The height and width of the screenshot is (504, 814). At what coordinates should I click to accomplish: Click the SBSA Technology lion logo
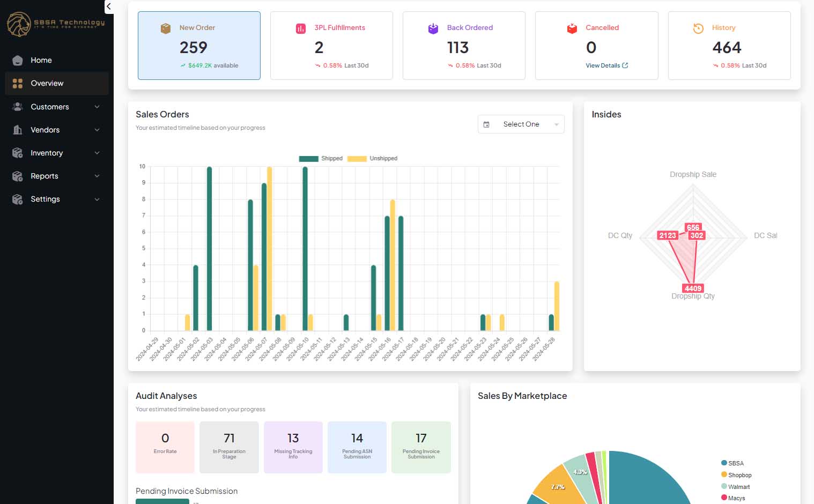point(18,24)
